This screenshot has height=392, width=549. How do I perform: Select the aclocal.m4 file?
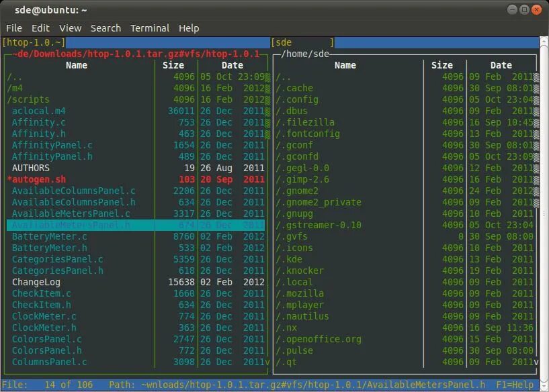[136, 111]
